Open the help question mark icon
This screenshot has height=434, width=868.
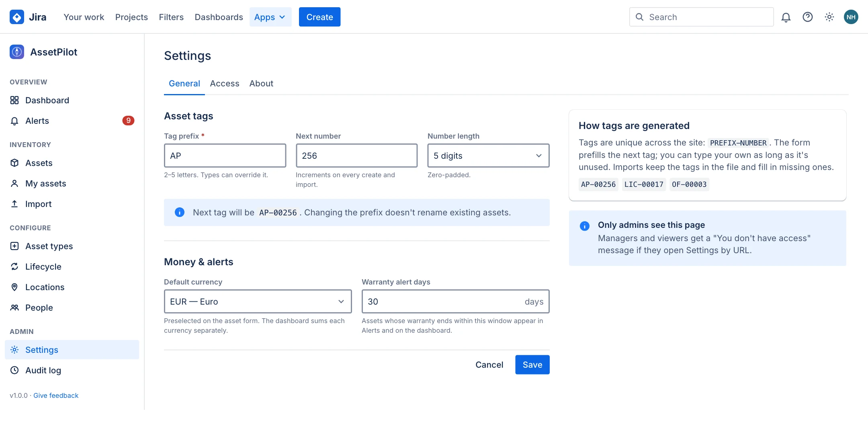coord(807,17)
